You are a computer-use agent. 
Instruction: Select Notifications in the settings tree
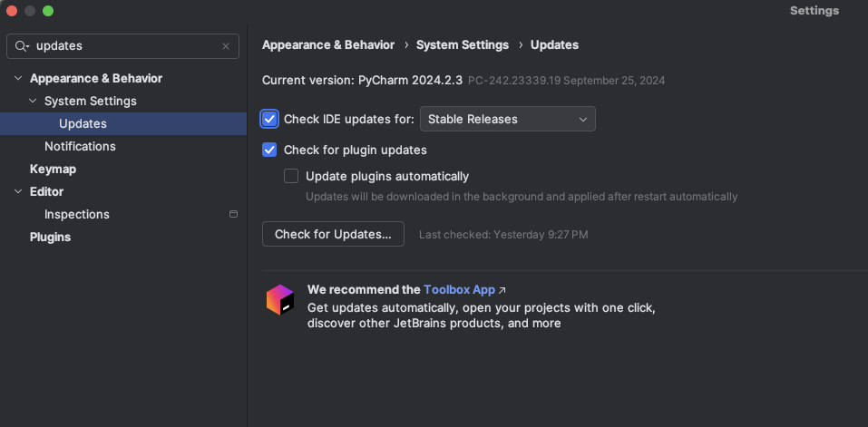[80, 146]
